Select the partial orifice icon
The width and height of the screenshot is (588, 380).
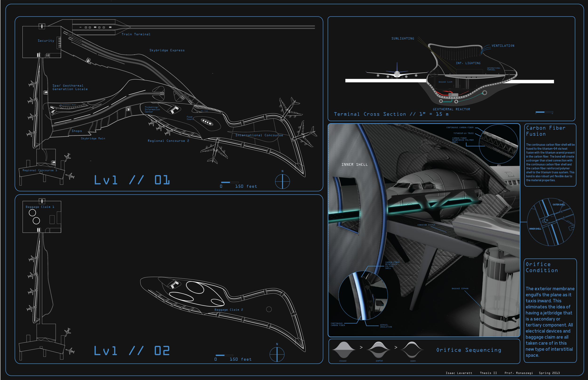click(379, 350)
